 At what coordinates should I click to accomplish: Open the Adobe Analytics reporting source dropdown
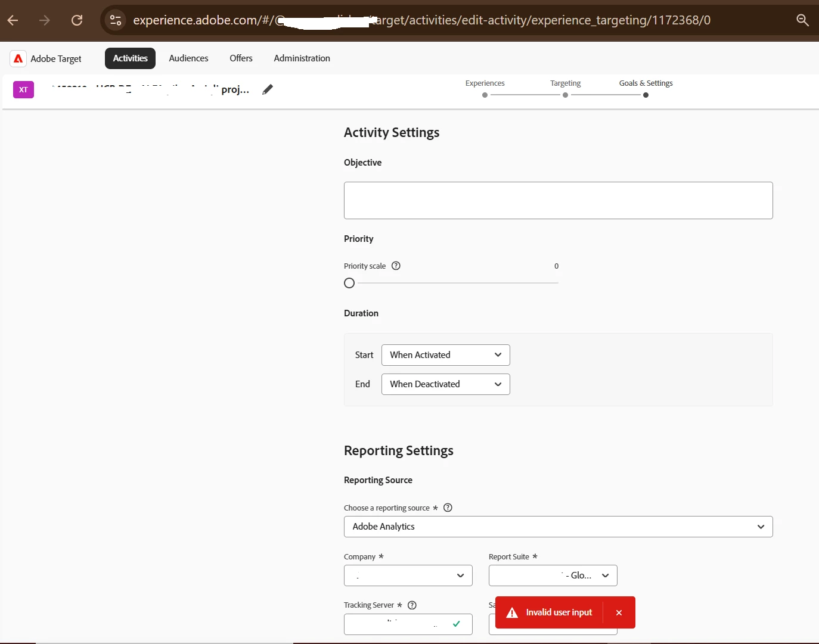558,527
